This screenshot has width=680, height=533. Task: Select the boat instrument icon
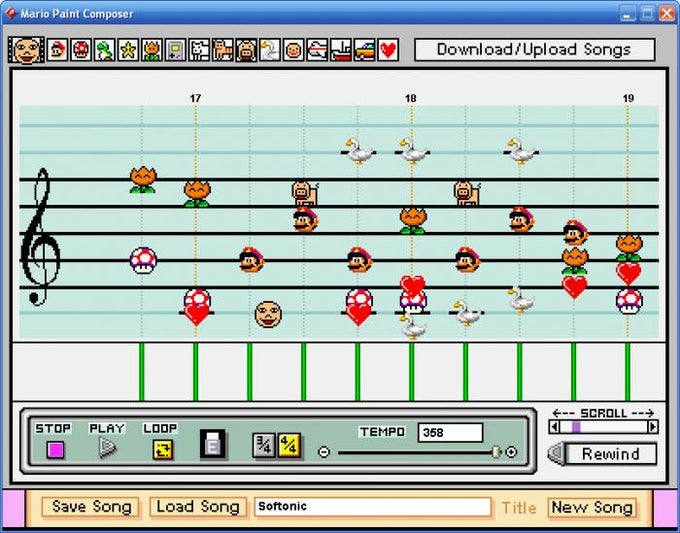tap(341, 50)
